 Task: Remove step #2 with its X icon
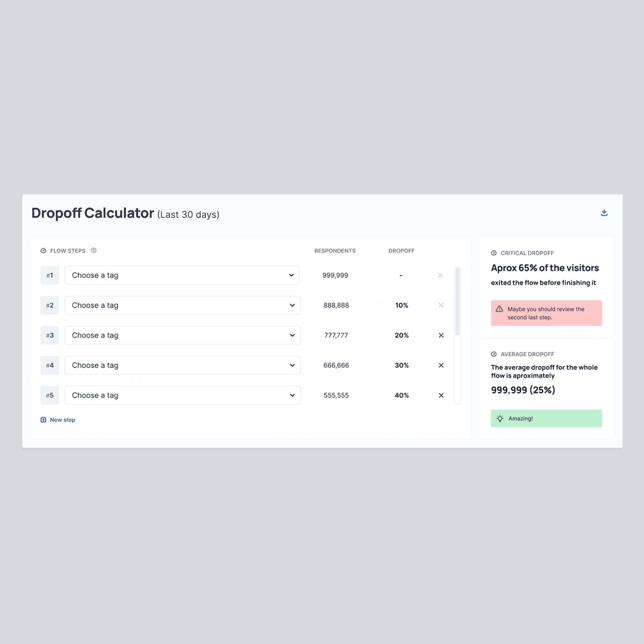tap(441, 305)
